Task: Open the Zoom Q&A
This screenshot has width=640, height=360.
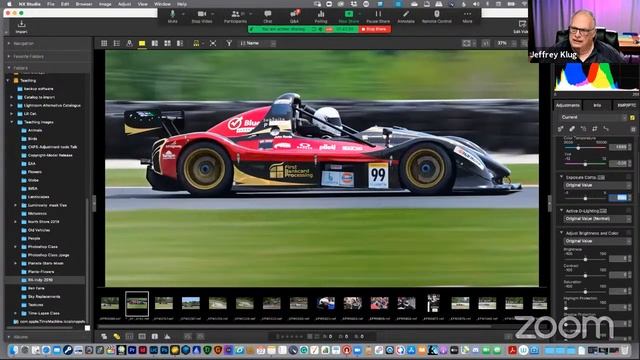Action: 294,17
